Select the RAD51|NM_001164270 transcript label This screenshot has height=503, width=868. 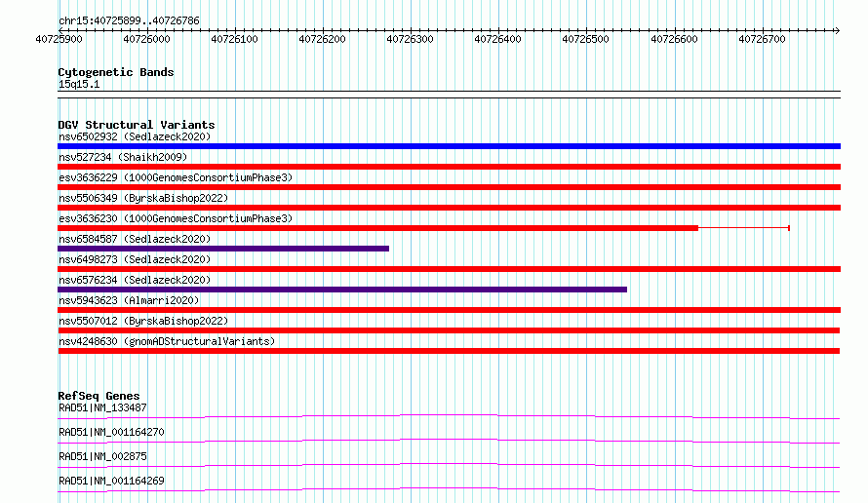[111, 432]
